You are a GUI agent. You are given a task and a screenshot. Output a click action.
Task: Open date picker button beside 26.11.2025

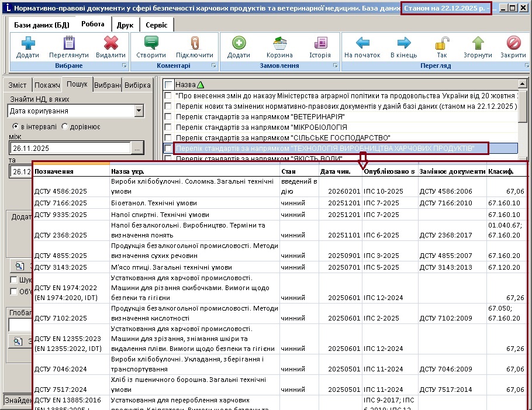(x=137, y=148)
